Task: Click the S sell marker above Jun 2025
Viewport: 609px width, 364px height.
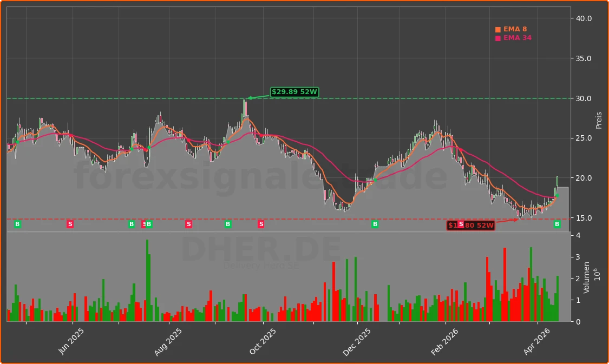Action: click(70, 224)
